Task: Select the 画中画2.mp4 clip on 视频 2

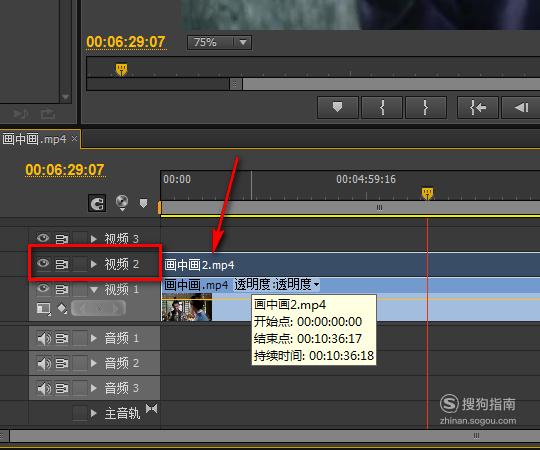Action: [x=351, y=264]
